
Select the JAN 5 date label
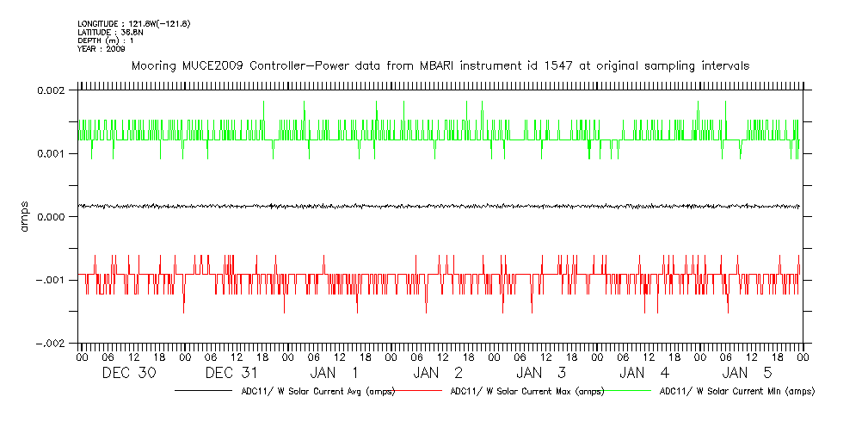(x=748, y=373)
